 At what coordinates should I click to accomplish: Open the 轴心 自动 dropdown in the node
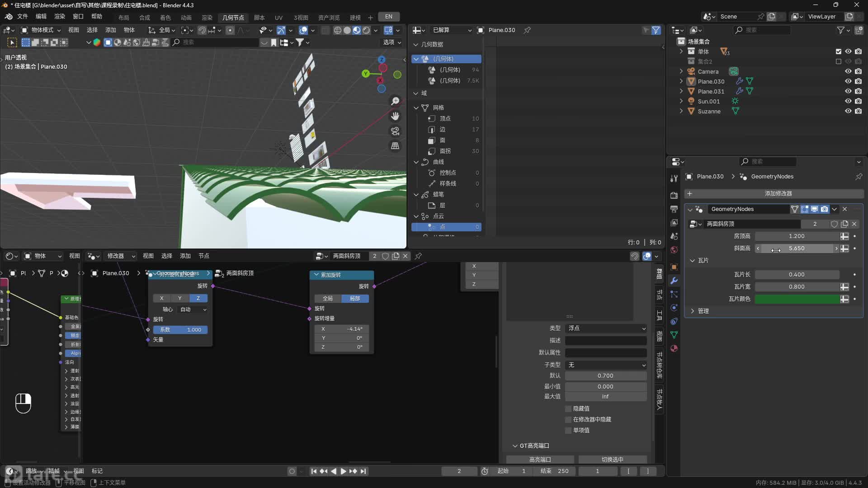[x=193, y=310]
